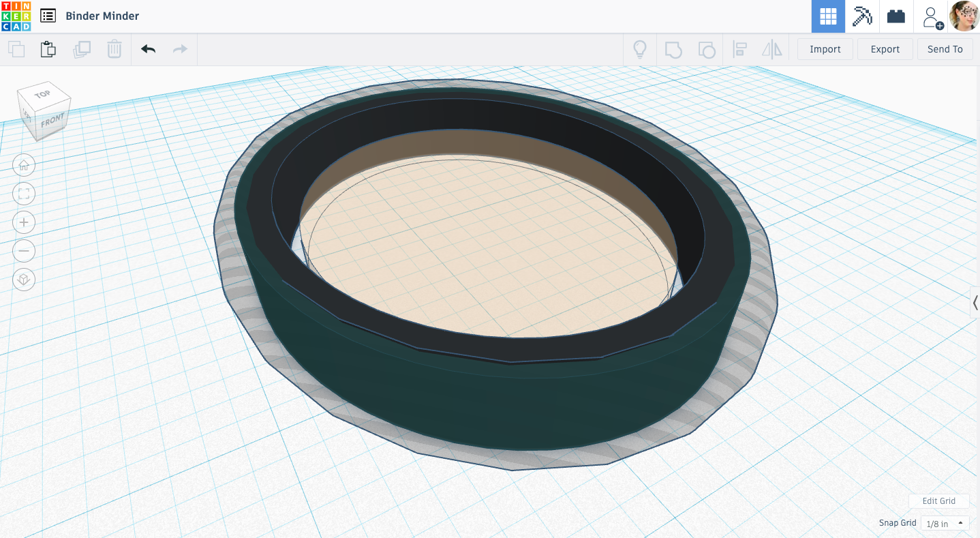The height and width of the screenshot is (538, 980).
Task: Click the Ungroup shapes icon
Action: 707,49
